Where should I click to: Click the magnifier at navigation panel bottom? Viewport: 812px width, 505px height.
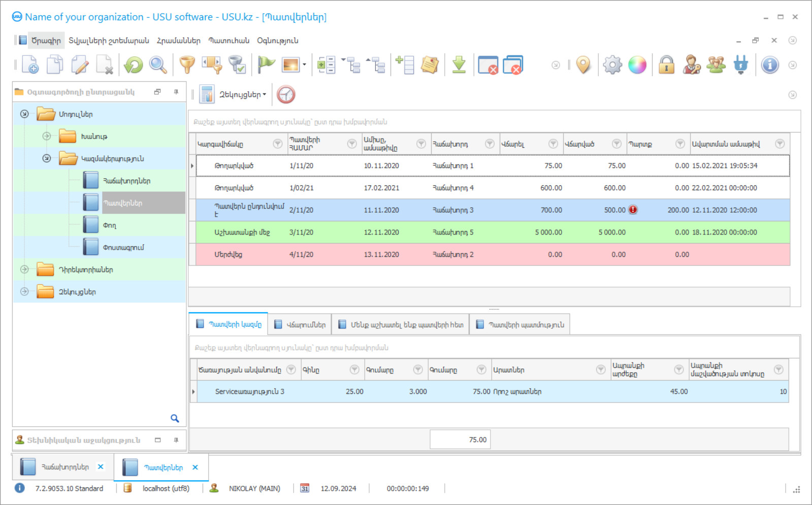pos(175,418)
